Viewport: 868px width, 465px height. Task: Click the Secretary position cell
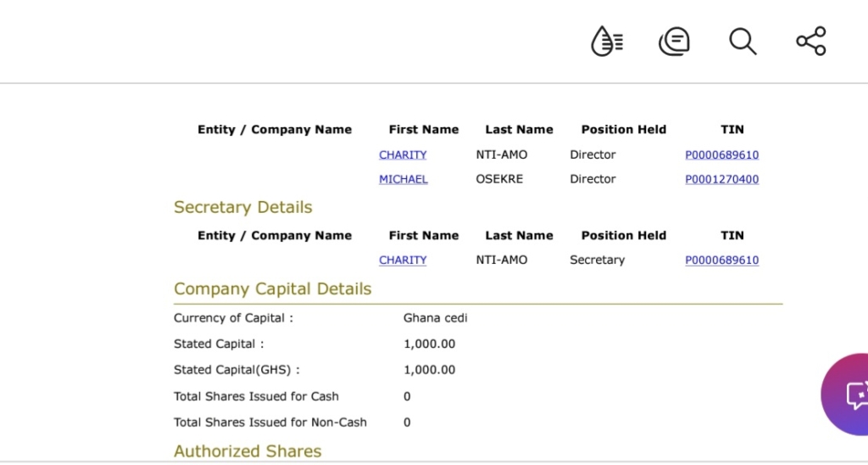point(597,261)
